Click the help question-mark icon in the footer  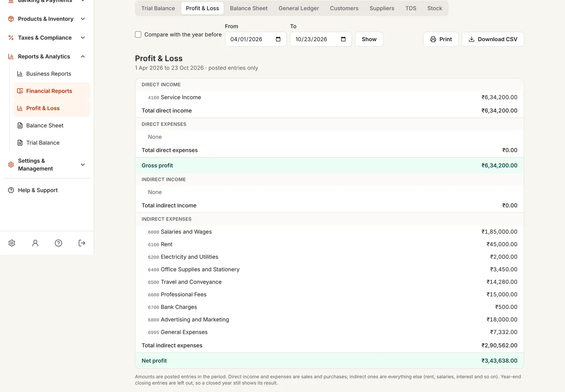[59, 243]
